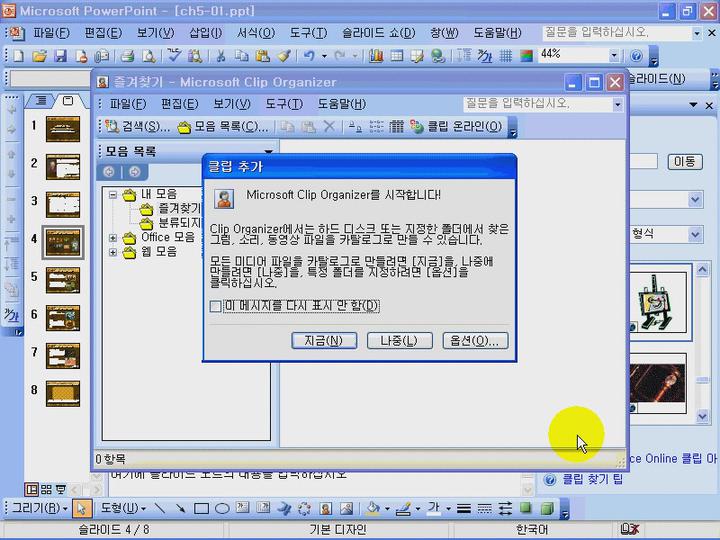Collapse the '내 모음' tree node

coord(112,195)
